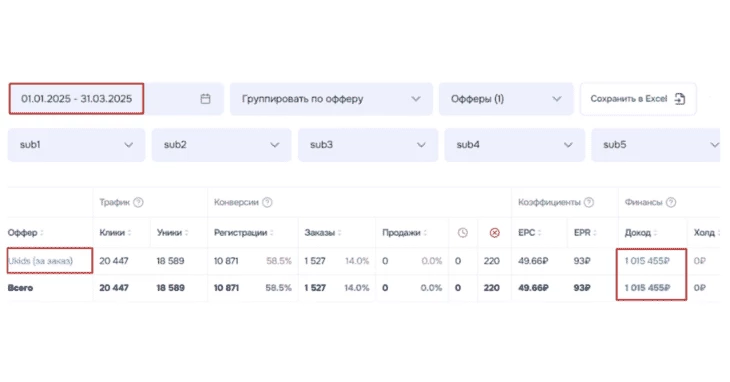Expand the sub4 filter dropdown
This screenshot has width=730, height=382.
coord(514,145)
